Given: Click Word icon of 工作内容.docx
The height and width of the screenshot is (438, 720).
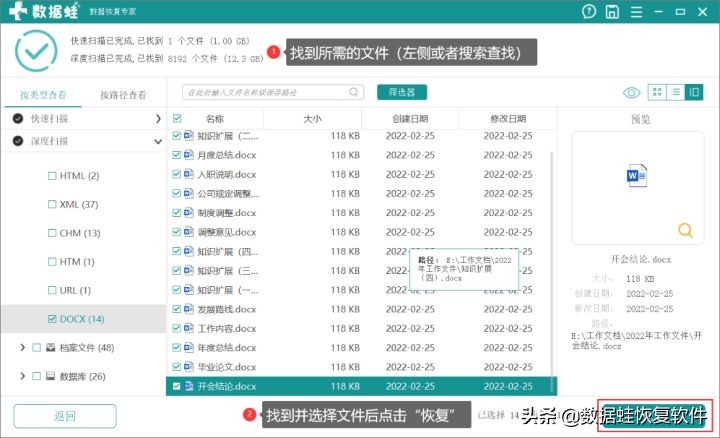Looking at the screenshot, I should (189, 328).
